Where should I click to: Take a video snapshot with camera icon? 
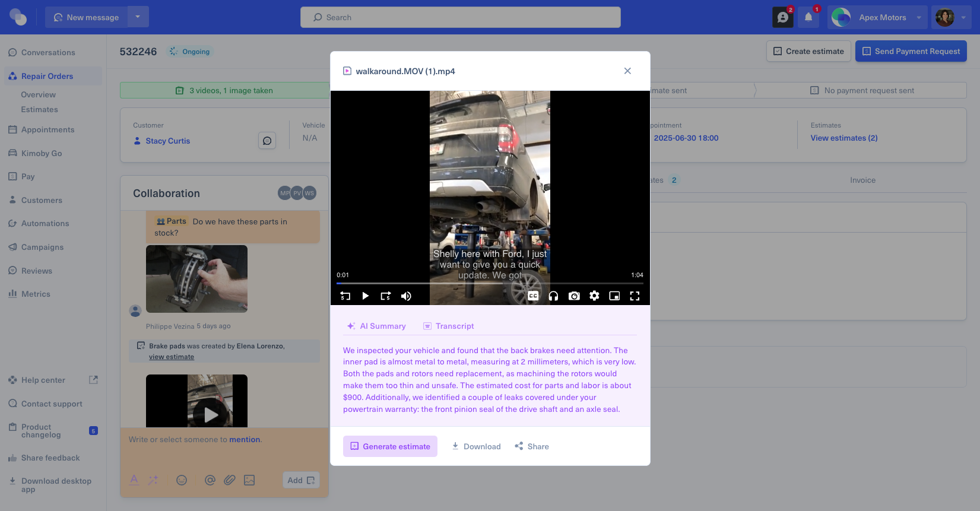tap(574, 296)
